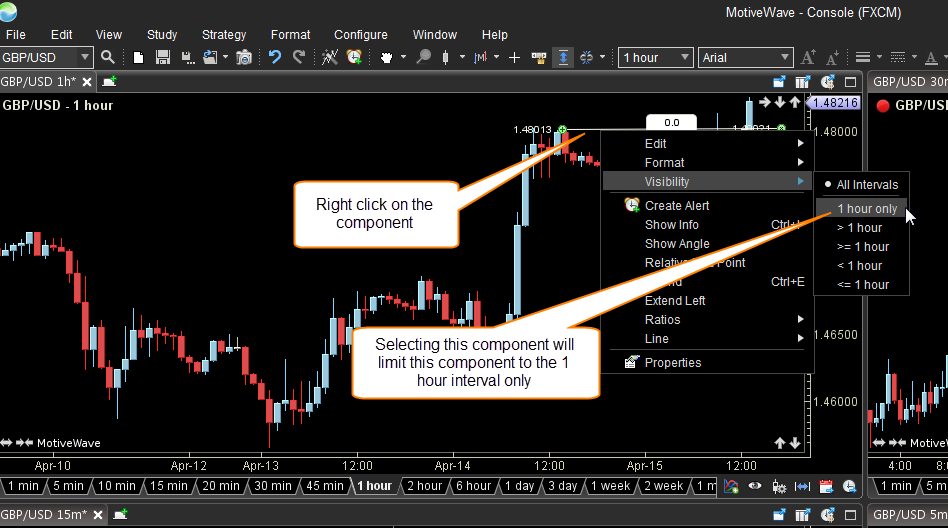Open the Study menu
This screenshot has height=528, width=948.
tap(162, 34)
